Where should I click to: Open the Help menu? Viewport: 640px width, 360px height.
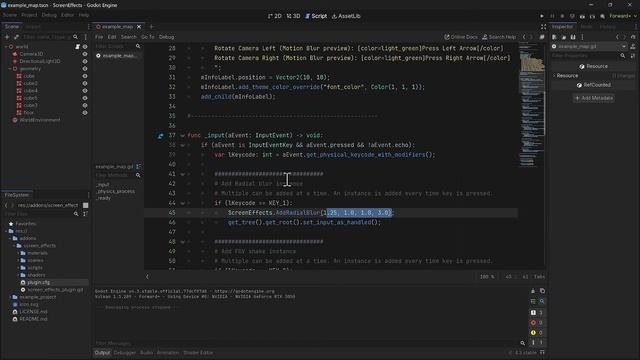(x=84, y=15)
